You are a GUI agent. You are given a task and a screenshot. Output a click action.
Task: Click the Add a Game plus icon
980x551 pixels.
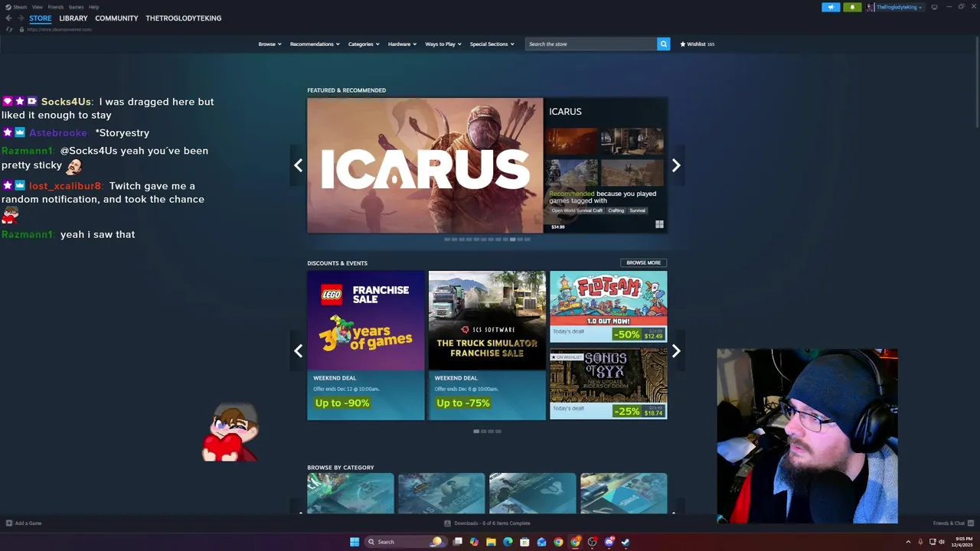pos(9,523)
